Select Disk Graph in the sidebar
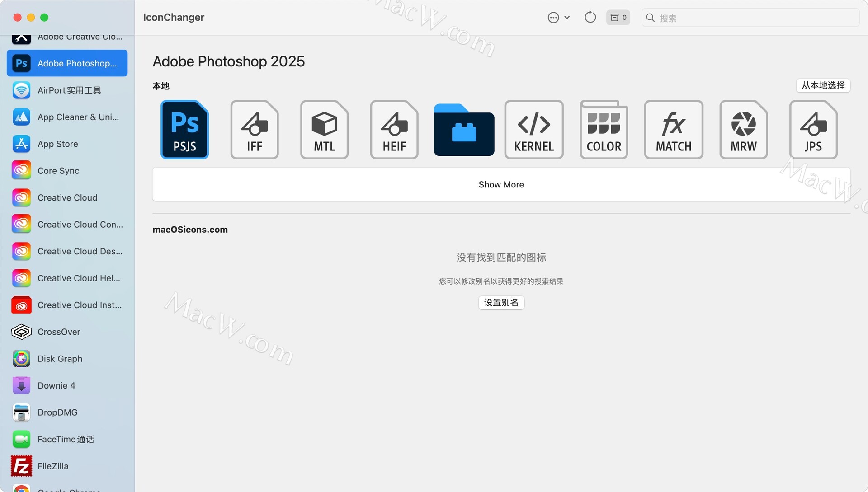This screenshot has width=868, height=492. [67, 359]
